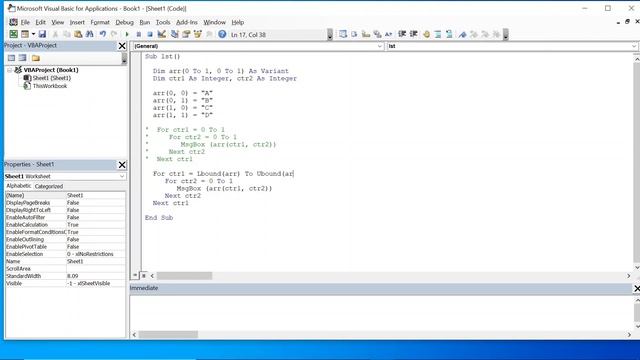Open Properties Window from the toolbar
Viewport: 640px width, 360px height.
186,34
